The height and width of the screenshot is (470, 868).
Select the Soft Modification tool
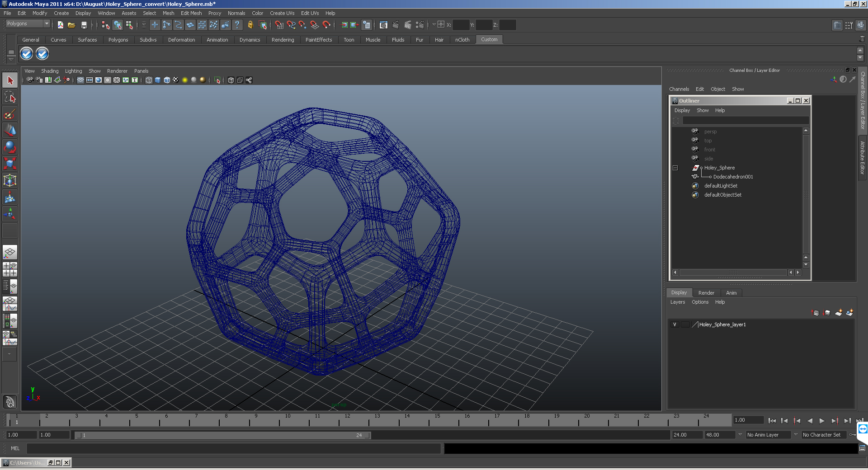(x=10, y=197)
